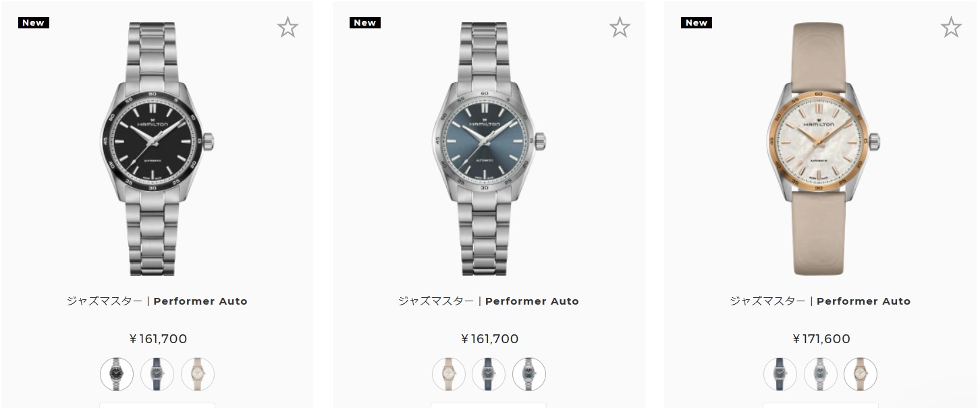This screenshot has width=980, height=408.
Task: Click the ¥171,600 price of third watch
Action: [x=821, y=339]
